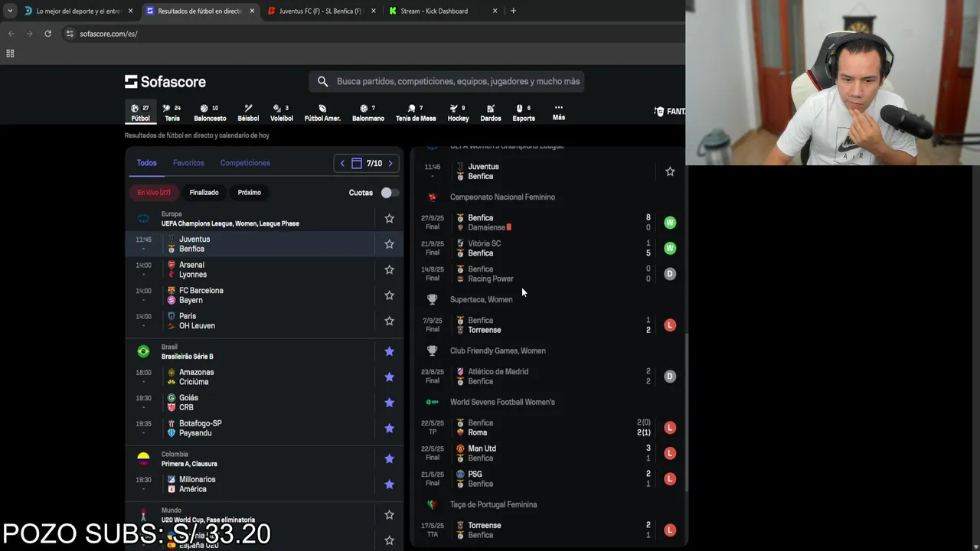The width and height of the screenshot is (980, 551).
Task: Favorite the FC Barcelona vs Bayern match
Action: [x=389, y=295]
